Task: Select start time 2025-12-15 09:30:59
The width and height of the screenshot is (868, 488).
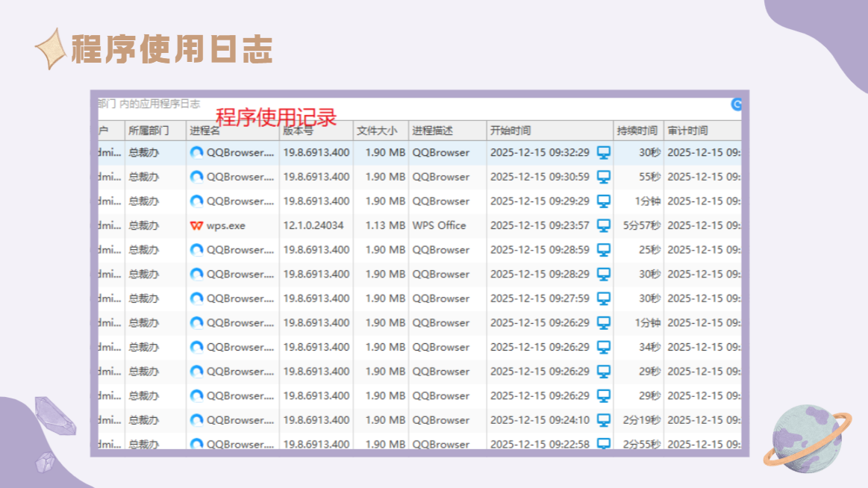Action: 540,177
